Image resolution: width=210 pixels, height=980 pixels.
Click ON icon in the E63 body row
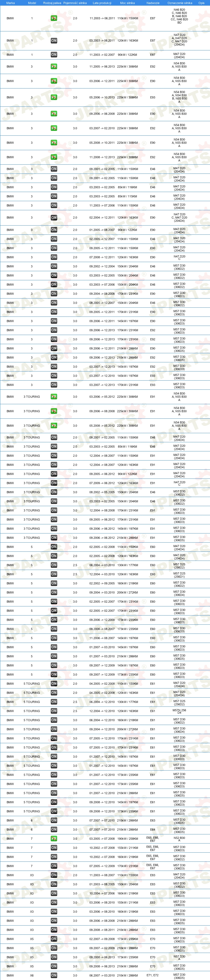coord(54,821)
